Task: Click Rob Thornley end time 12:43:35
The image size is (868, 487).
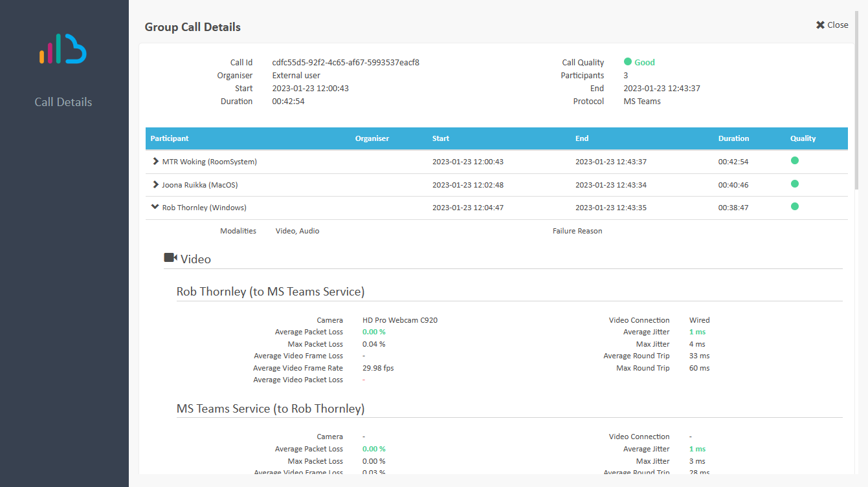Action: coord(611,208)
